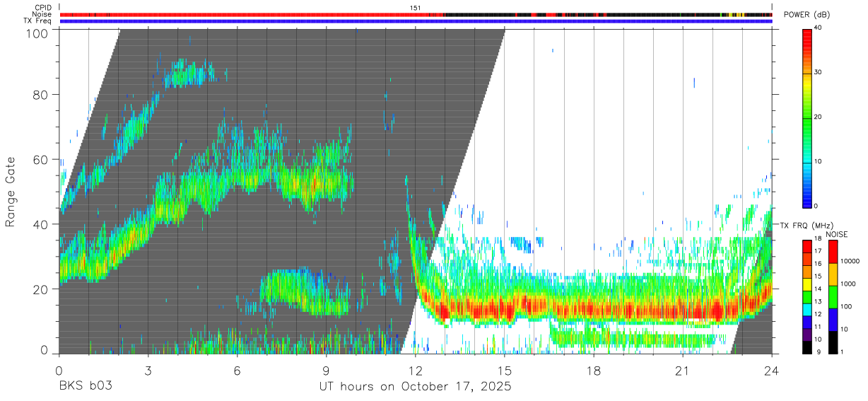Click the blue TX frequency indicator bar
Viewport: 868px width, 401px height.
pos(416,21)
